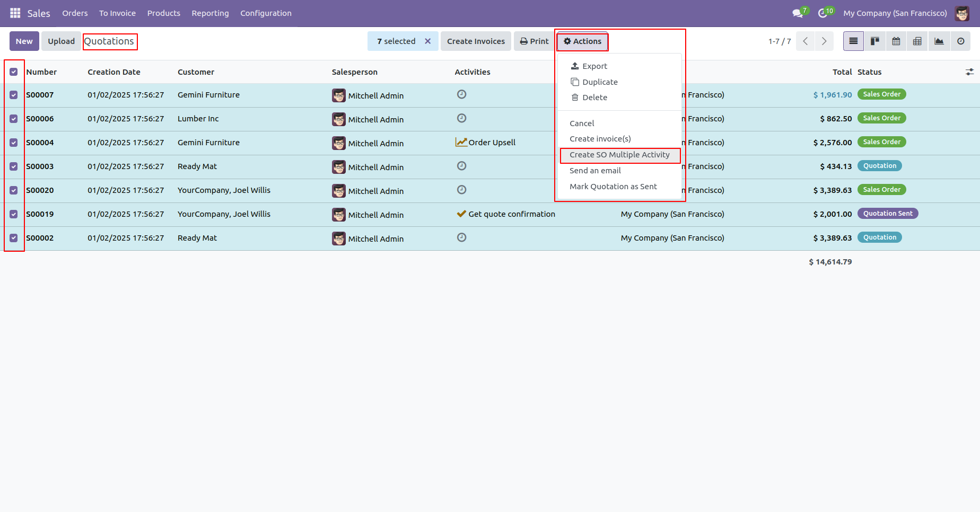This screenshot has height=512, width=980.
Task: Open record S00002
Action: 40,238
